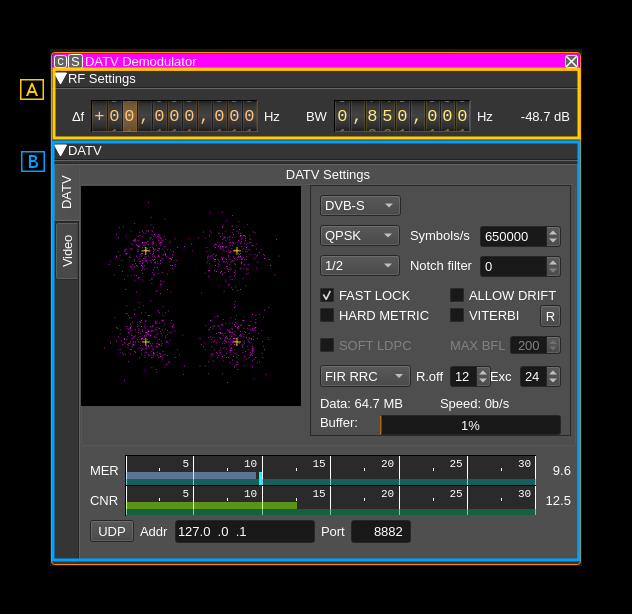632x614 pixels.
Task: Click the MER value 9.6
Action: [561, 470]
